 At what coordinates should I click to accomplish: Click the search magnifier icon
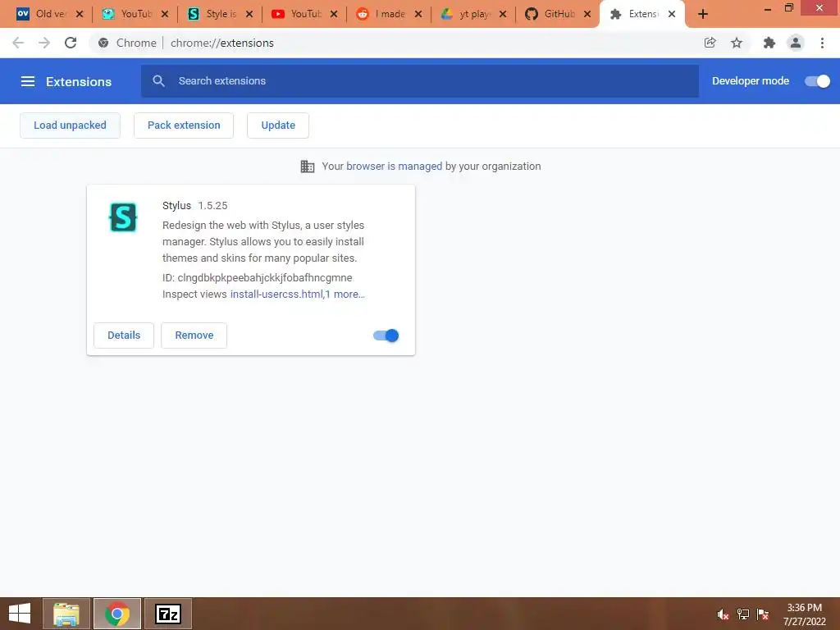(x=158, y=81)
